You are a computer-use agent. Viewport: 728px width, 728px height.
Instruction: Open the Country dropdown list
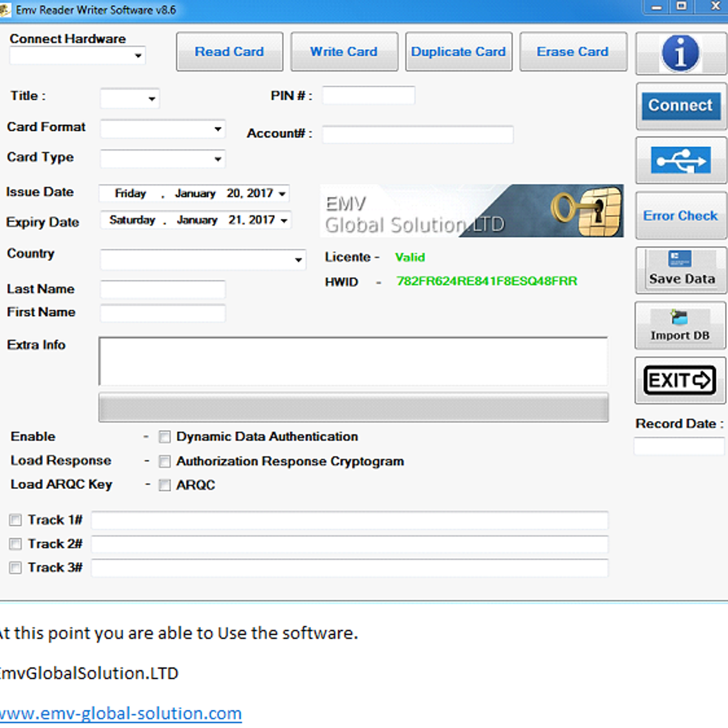tap(298, 260)
